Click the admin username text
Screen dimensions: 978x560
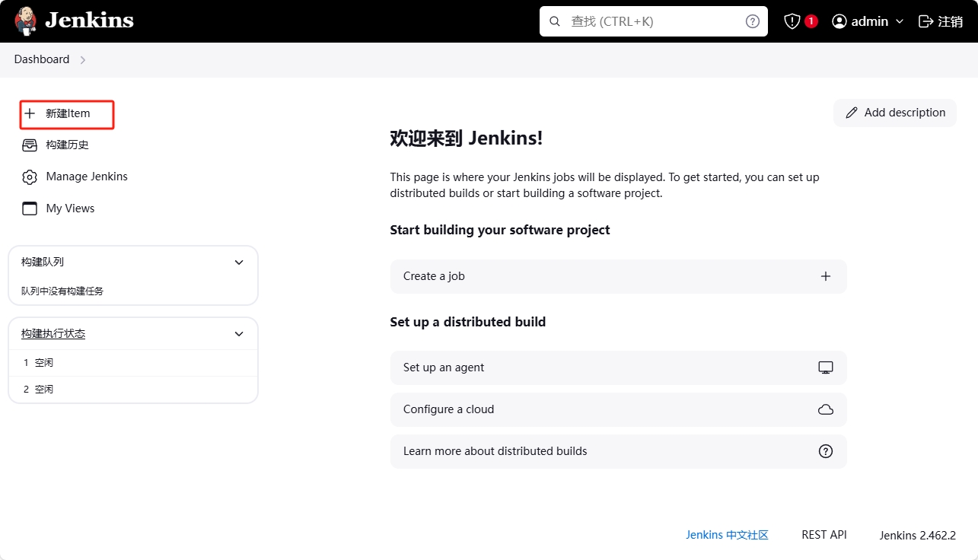[870, 21]
